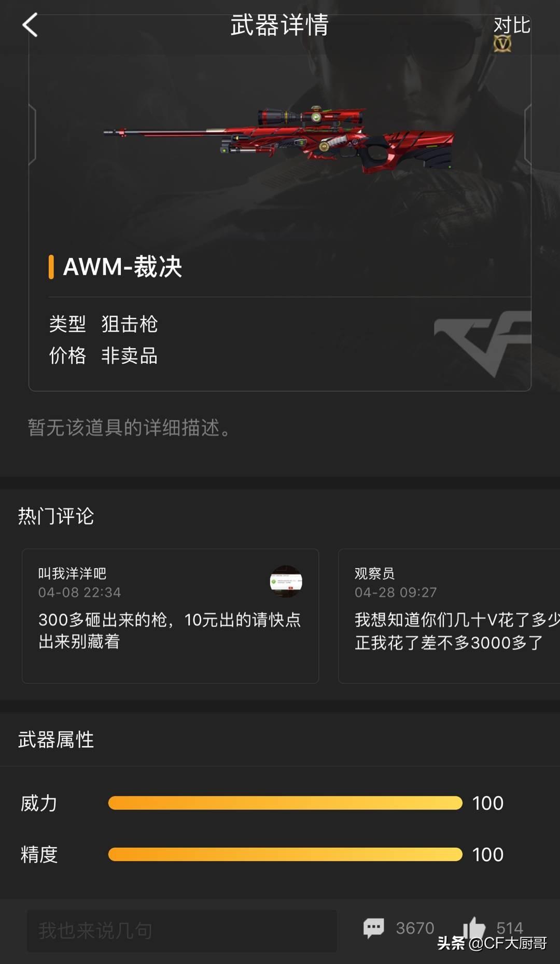
Task: Show previous weapon via left edge bracket
Action: 32,134
